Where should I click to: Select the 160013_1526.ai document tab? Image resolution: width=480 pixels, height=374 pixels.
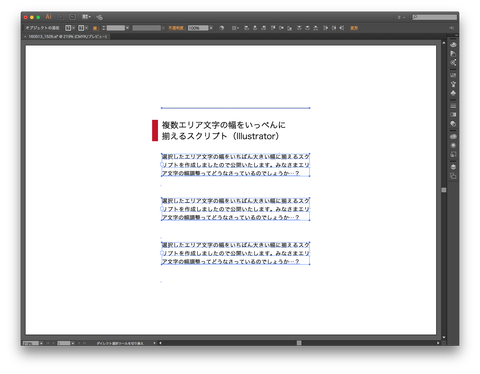(x=68, y=36)
